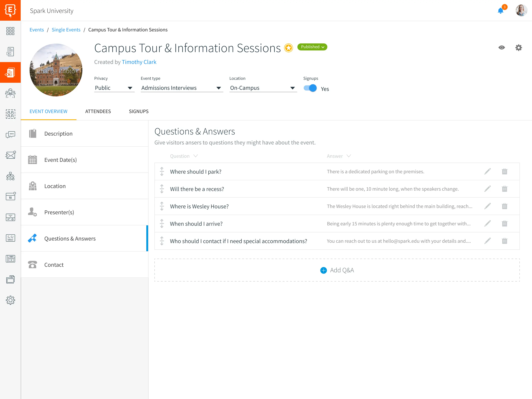Click the Spark University title
The width and height of the screenshot is (532, 399).
(x=52, y=11)
